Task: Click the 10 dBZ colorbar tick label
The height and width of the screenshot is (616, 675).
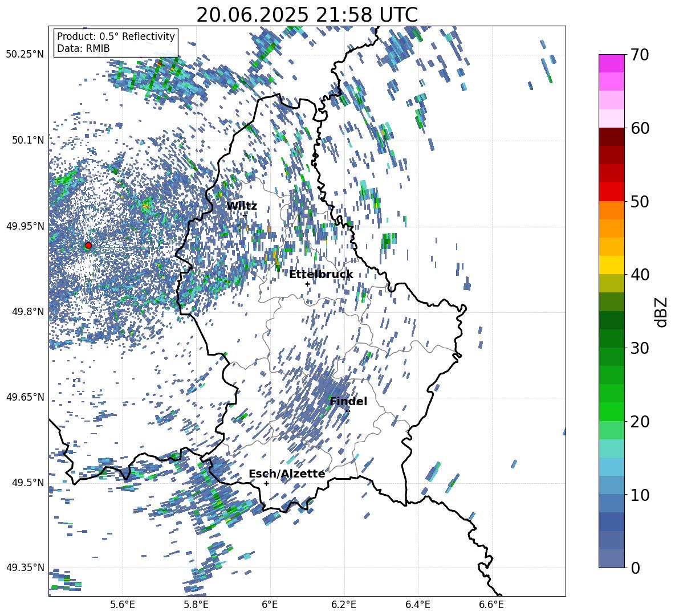Action: pos(640,495)
